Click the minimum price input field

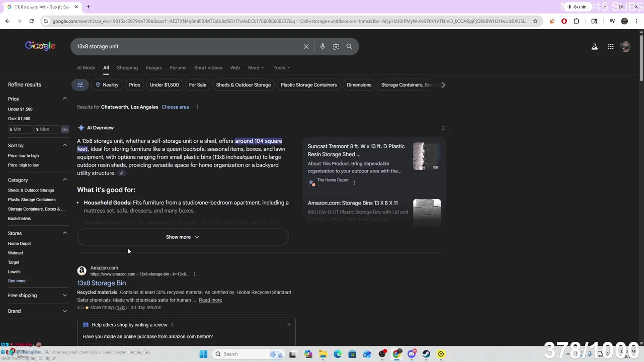coord(20,129)
